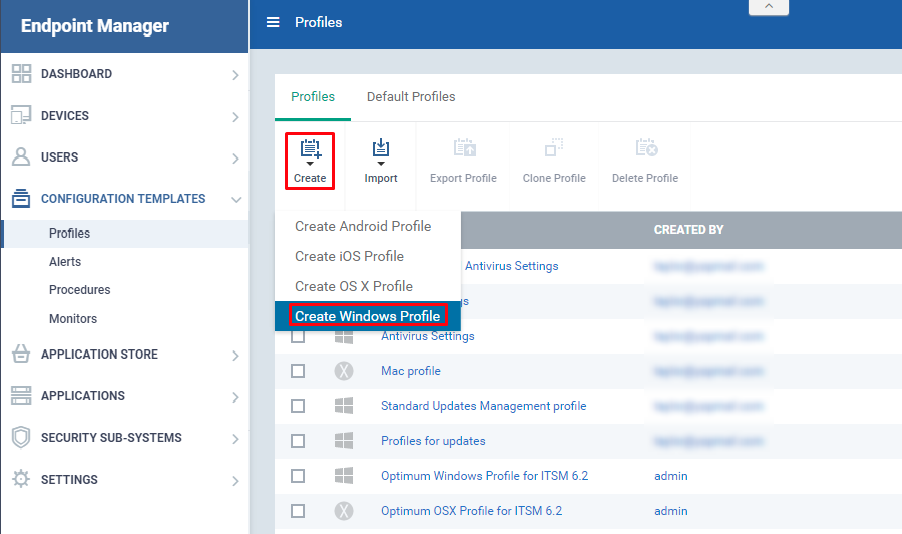This screenshot has height=534, width=902.
Task: Collapse the Configuration Templates chevron
Action: (236, 200)
